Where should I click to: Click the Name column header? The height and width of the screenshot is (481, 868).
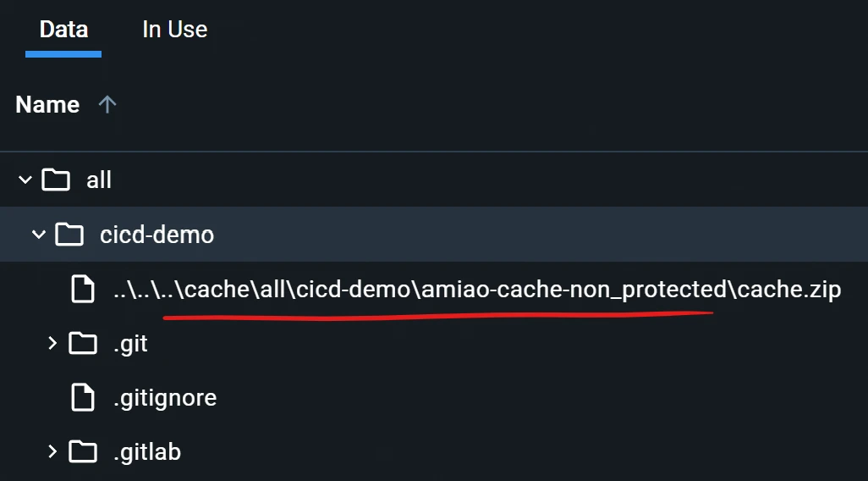click(x=47, y=105)
